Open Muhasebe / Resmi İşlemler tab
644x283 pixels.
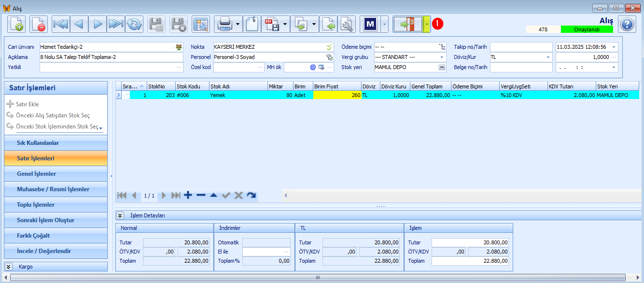[56, 189]
